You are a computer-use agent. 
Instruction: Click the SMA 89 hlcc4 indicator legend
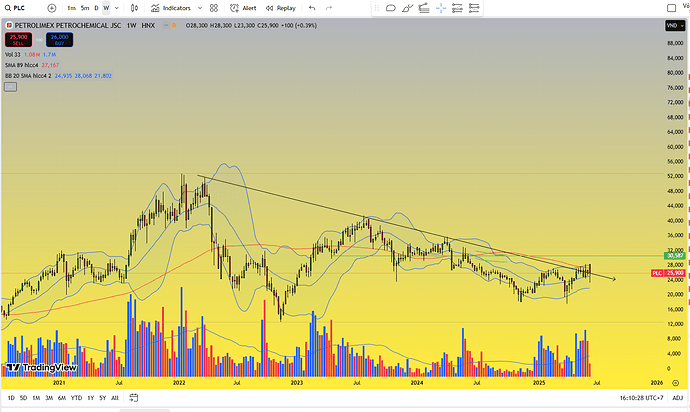[x=22, y=65]
